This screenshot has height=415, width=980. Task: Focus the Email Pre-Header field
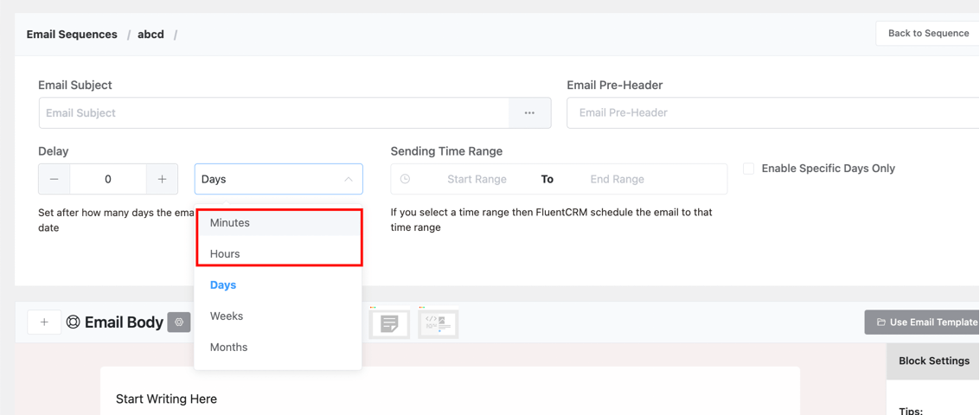(773, 112)
